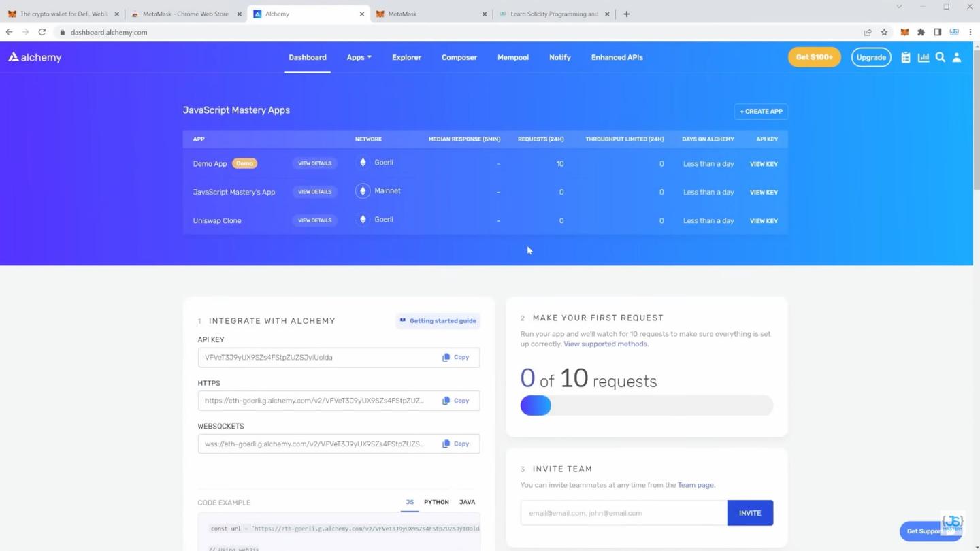Click the Chrome profile avatar icon
Viewport: 980px width, 551px height.
pos(954,32)
